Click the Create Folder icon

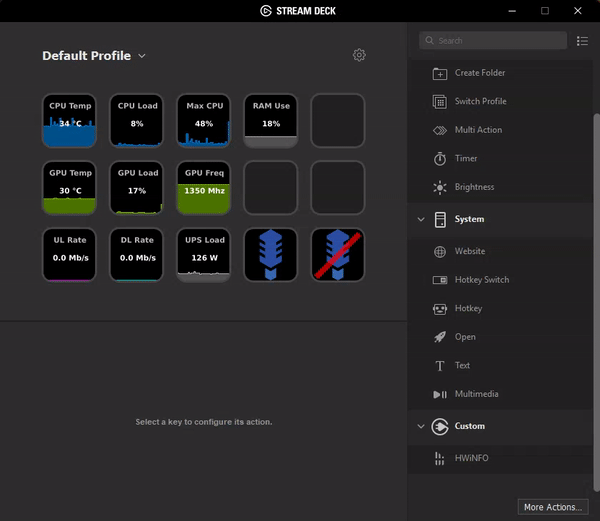440,73
